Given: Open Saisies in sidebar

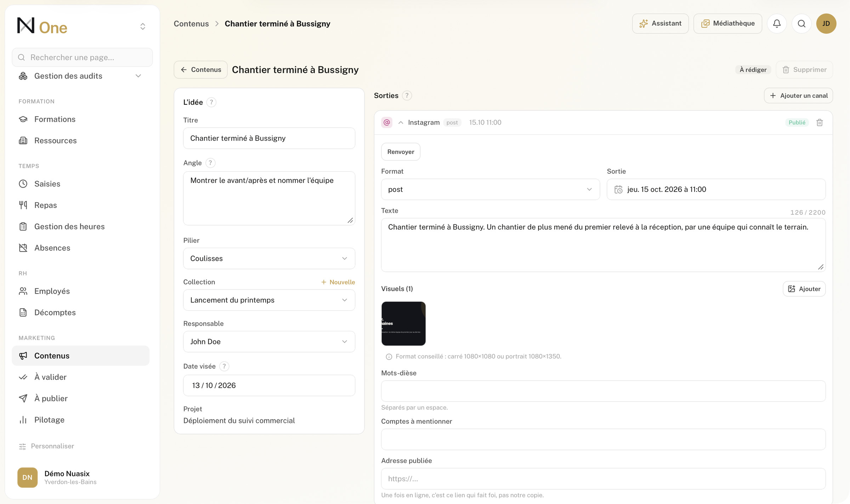Looking at the screenshot, I should (x=81, y=184).
